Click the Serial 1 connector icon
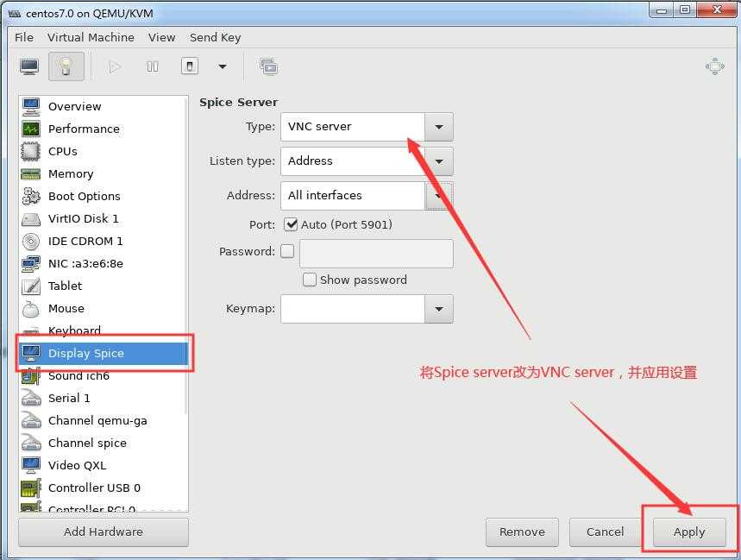The width and height of the screenshot is (741, 560). (x=31, y=399)
